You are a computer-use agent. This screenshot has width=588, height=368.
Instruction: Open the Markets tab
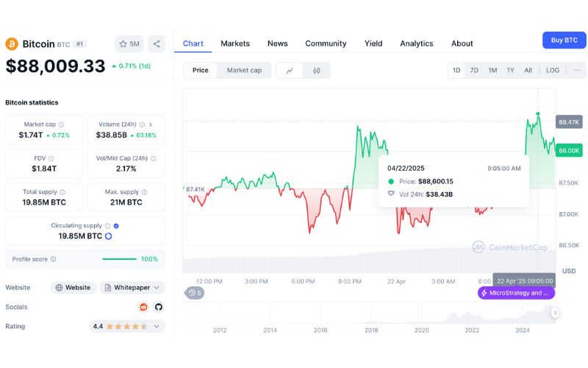click(235, 43)
